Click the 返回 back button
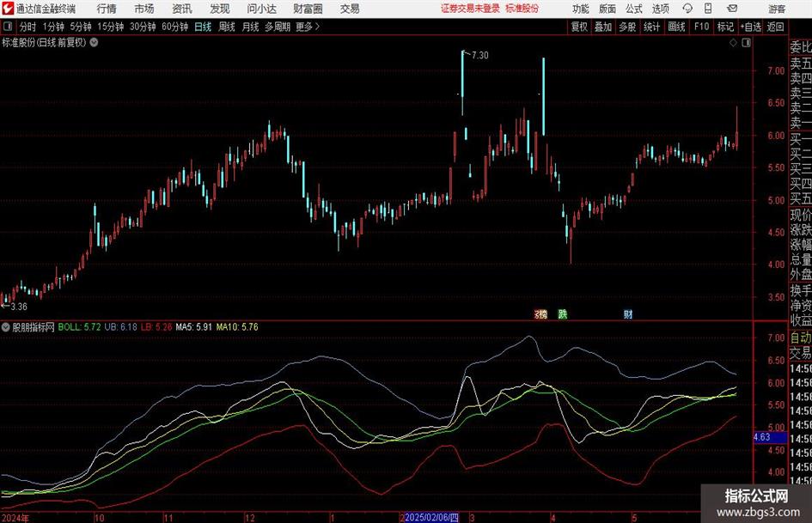The width and height of the screenshot is (812, 523). pyautogui.click(x=775, y=27)
